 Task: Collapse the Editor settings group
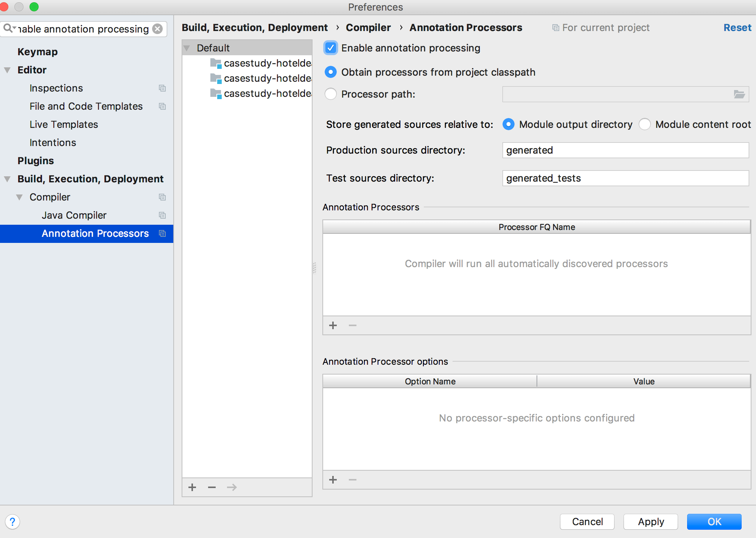tap(7, 70)
